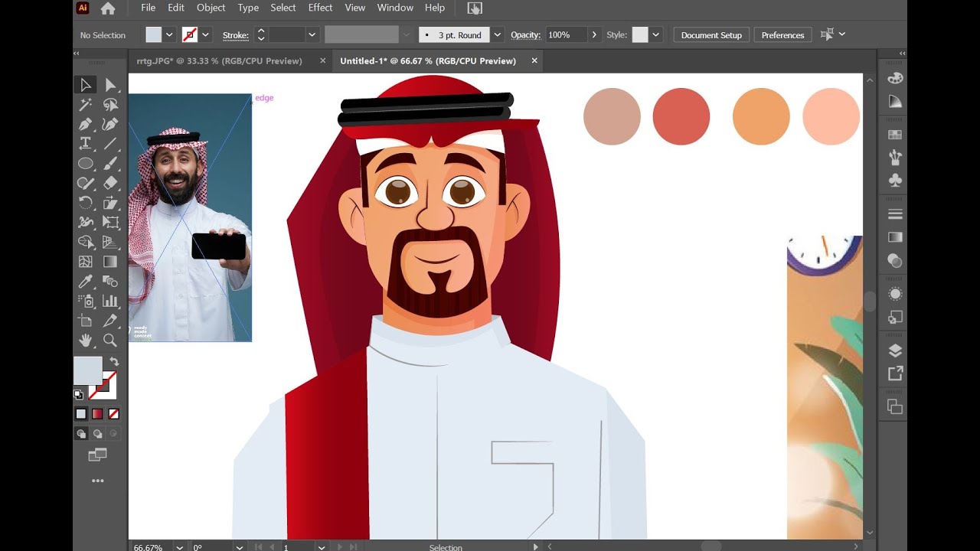Set paint mode to Gradient

97,414
